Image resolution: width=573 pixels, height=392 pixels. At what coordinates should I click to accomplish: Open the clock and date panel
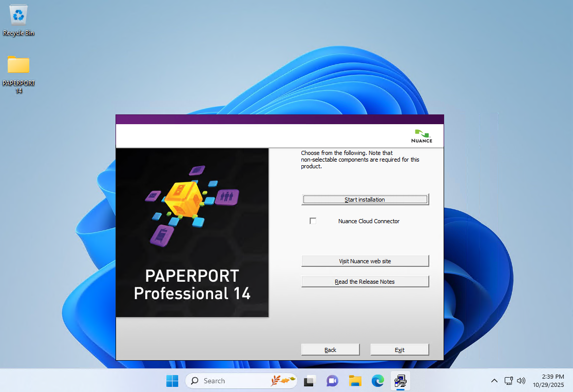(548, 381)
